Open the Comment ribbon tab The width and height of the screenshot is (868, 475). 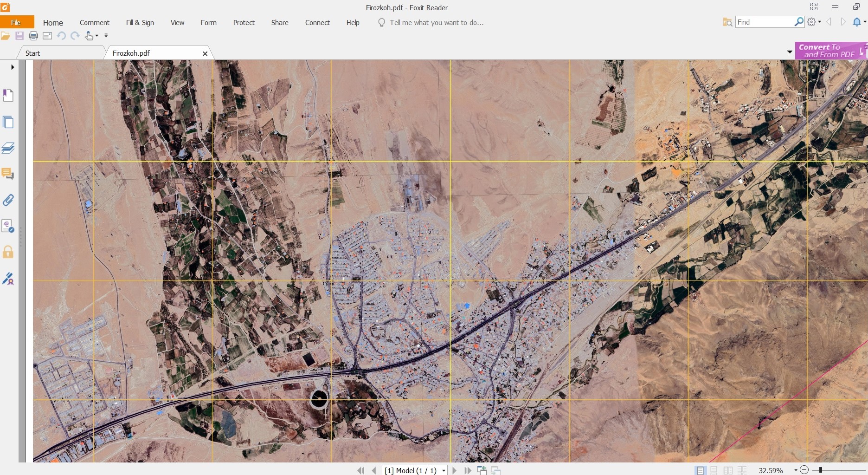(94, 22)
